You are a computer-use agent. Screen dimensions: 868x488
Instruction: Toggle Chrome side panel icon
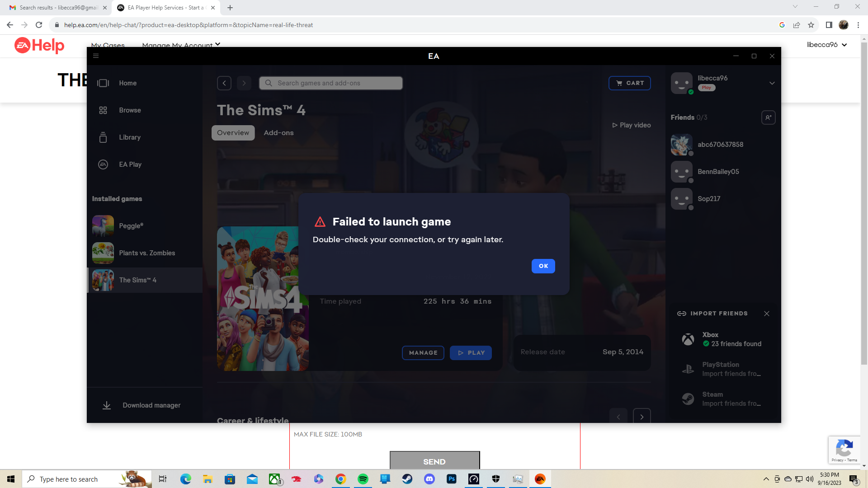[x=829, y=25]
